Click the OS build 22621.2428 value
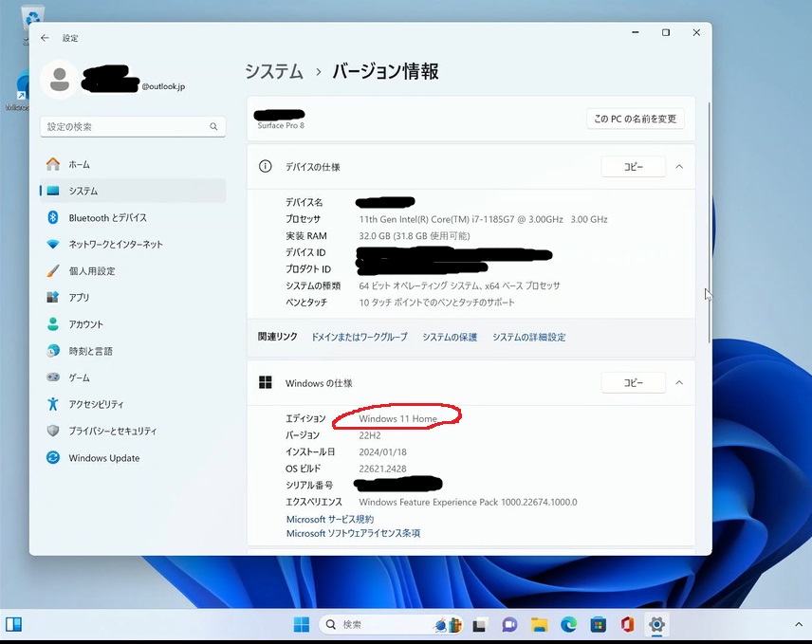 tap(382, 469)
